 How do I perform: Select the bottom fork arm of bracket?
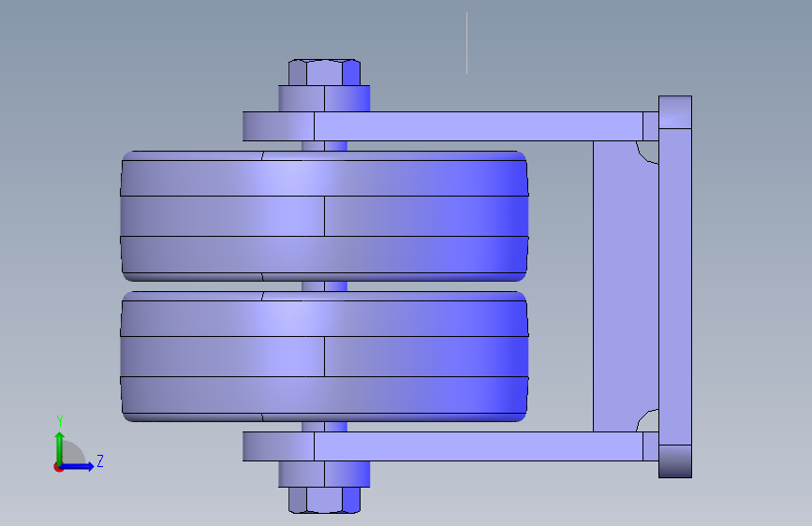450,446
